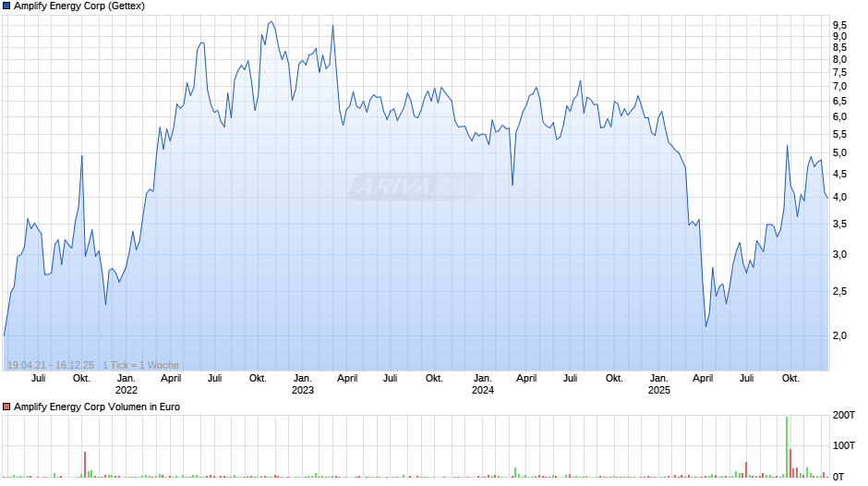The image size is (868, 486).
Task: Click the red volume legend swatch
Action: click(x=6, y=407)
